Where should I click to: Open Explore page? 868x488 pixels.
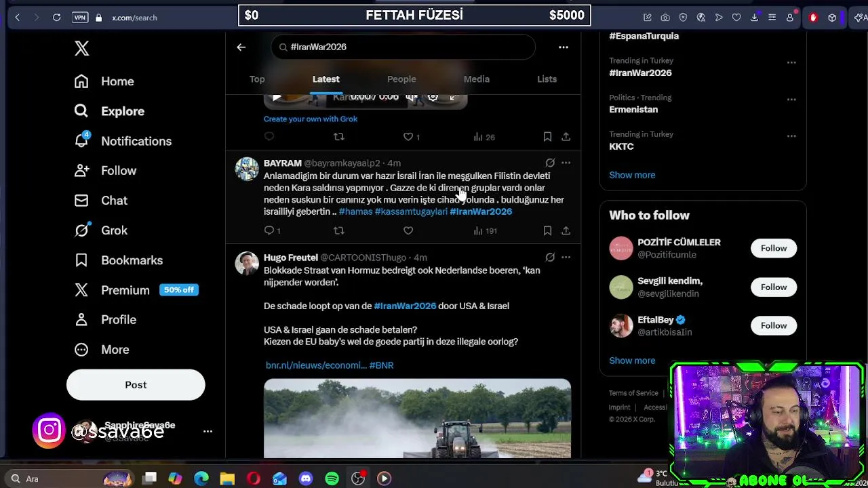point(109,111)
